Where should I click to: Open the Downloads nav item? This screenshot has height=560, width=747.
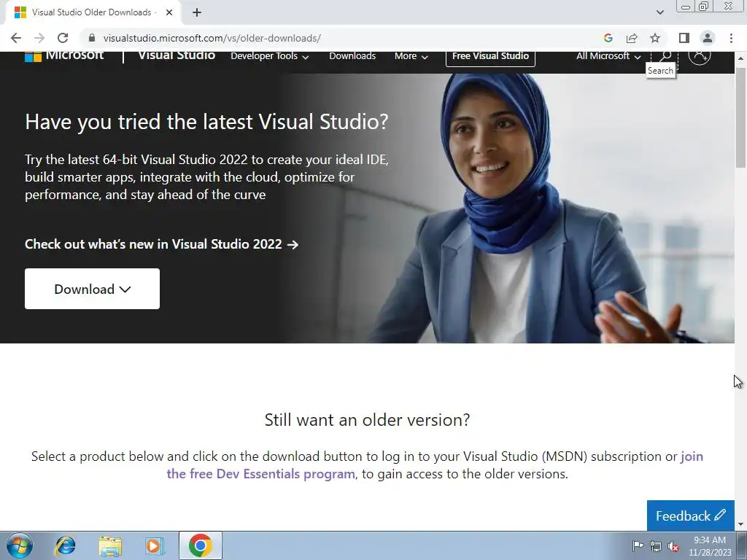click(x=352, y=56)
